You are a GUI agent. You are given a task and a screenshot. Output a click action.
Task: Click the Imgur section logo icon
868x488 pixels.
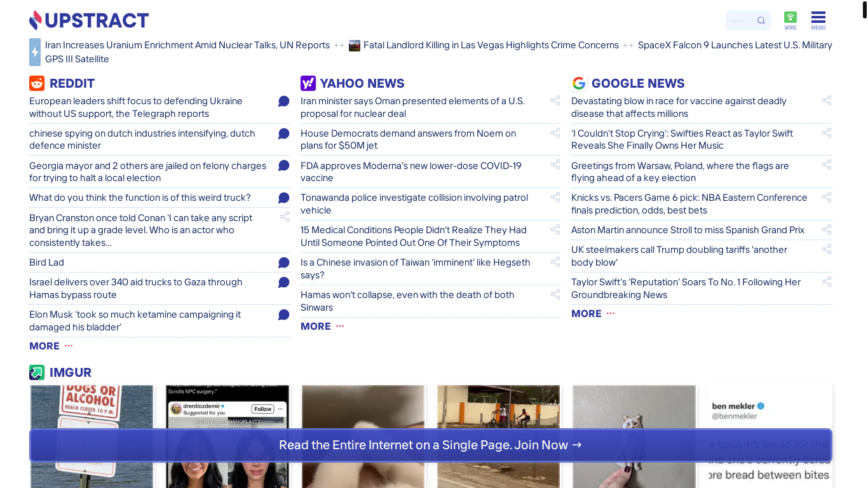click(37, 372)
